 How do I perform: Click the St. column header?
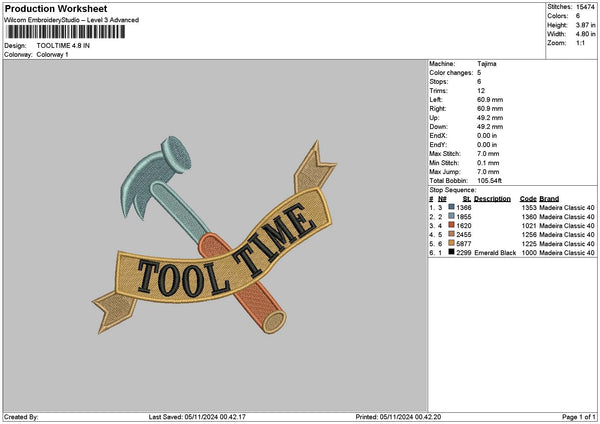click(466, 198)
